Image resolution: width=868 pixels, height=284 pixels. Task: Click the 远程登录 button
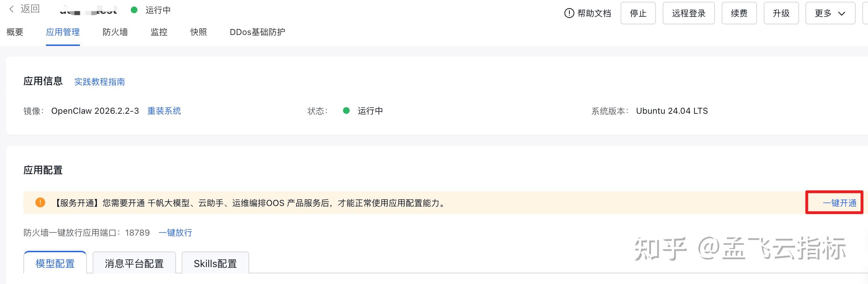coord(688,13)
